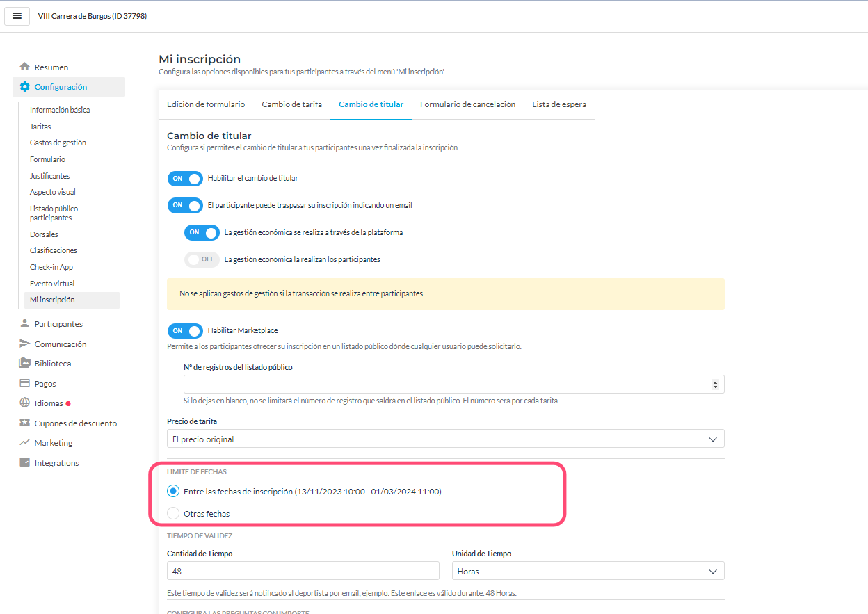Open the Precio de tarifa dropdown
Image resolution: width=868 pixels, height=614 pixels.
(x=446, y=439)
